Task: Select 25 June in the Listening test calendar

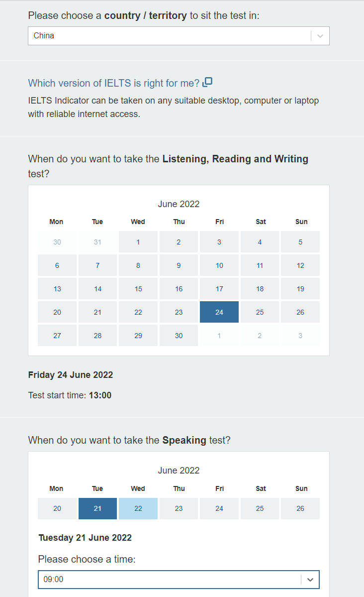Action: [x=260, y=312]
